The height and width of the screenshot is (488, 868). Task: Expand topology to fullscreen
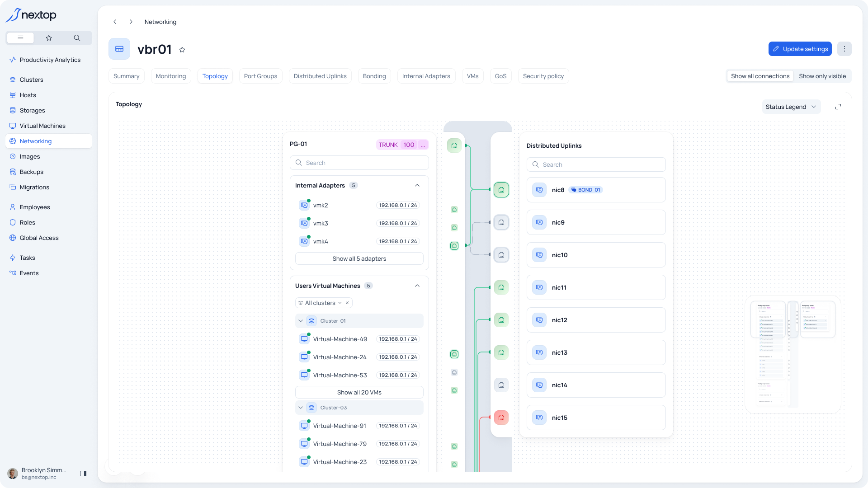[x=838, y=107]
